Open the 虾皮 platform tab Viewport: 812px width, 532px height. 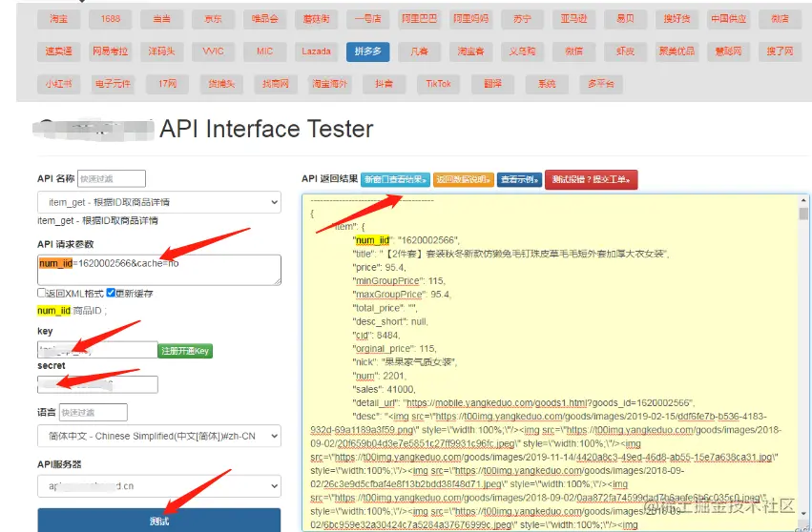click(x=625, y=51)
